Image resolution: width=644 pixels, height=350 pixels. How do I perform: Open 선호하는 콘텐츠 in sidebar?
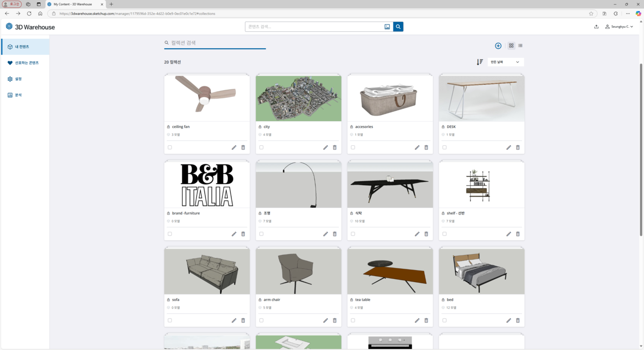[25, 63]
